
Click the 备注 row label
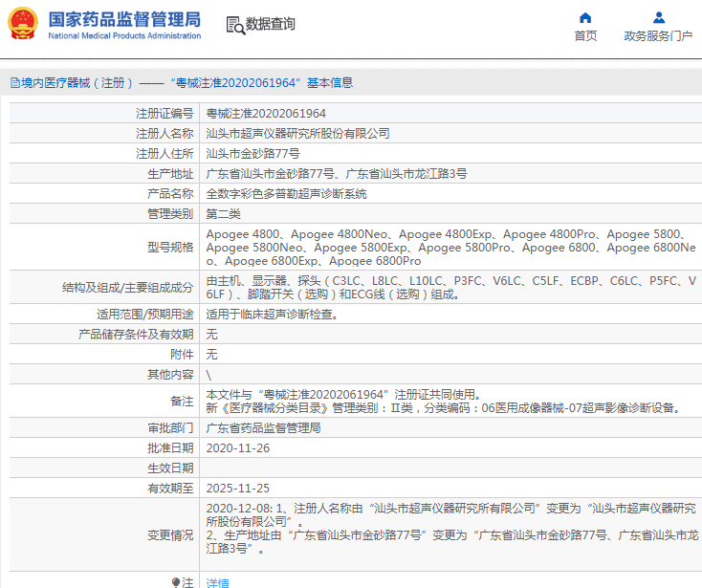pyautogui.click(x=183, y=401)
